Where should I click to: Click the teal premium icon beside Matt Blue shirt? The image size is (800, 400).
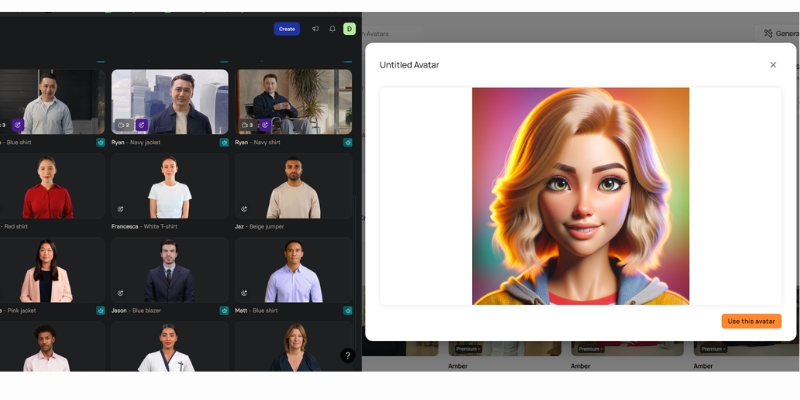(x=348, y=310)
